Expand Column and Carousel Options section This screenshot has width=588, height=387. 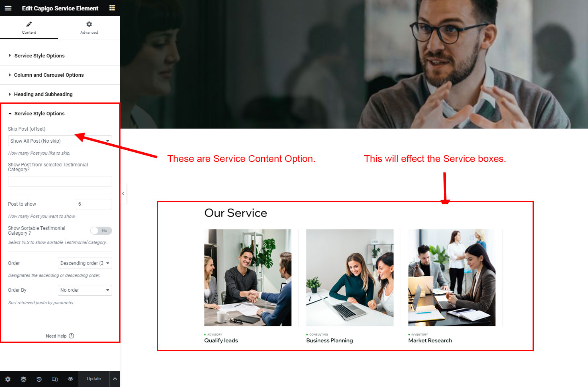[49, 75]
